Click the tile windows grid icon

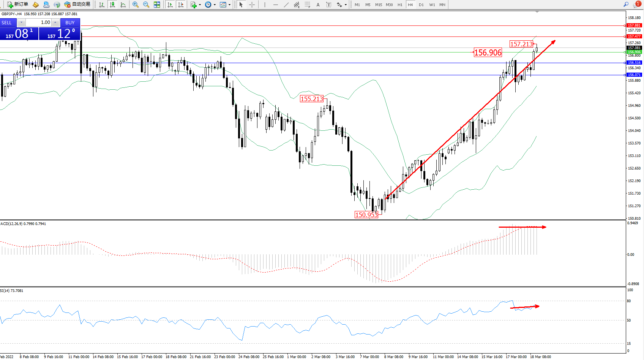[157, 5]
